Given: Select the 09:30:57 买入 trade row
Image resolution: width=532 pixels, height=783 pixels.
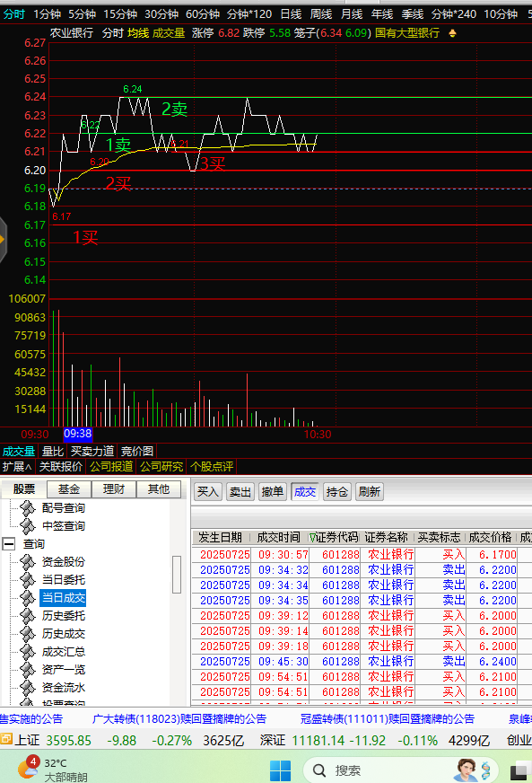Looking at the screenshot, I should (362, 555).
